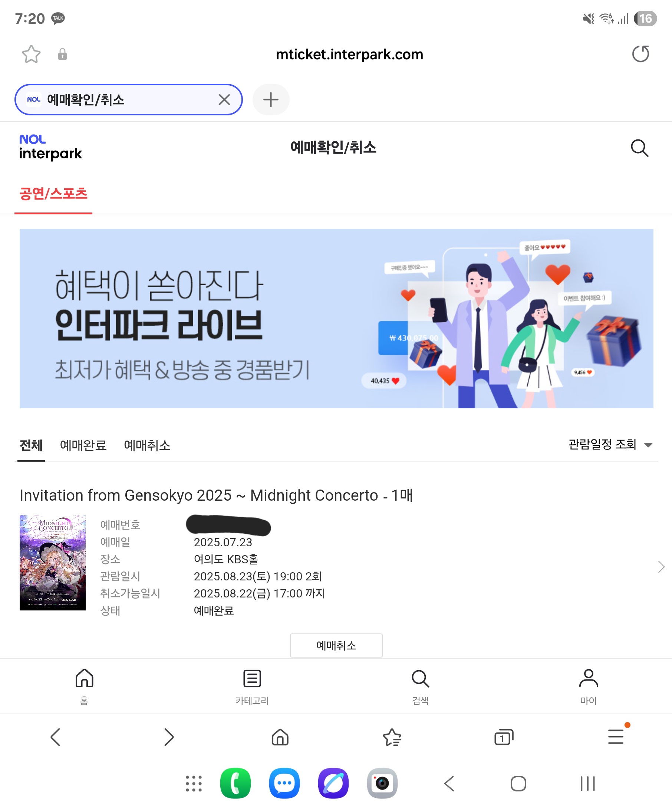Switch to the 예매취소 filter tab
The height and width of the screenshot is (807, 672).
pyautogui.click(x=147, y=445)
